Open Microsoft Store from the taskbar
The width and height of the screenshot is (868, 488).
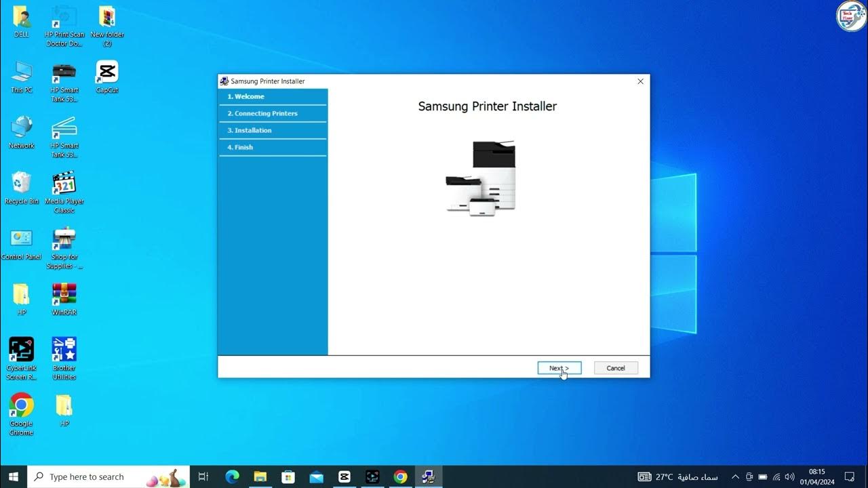coord(288,477)
